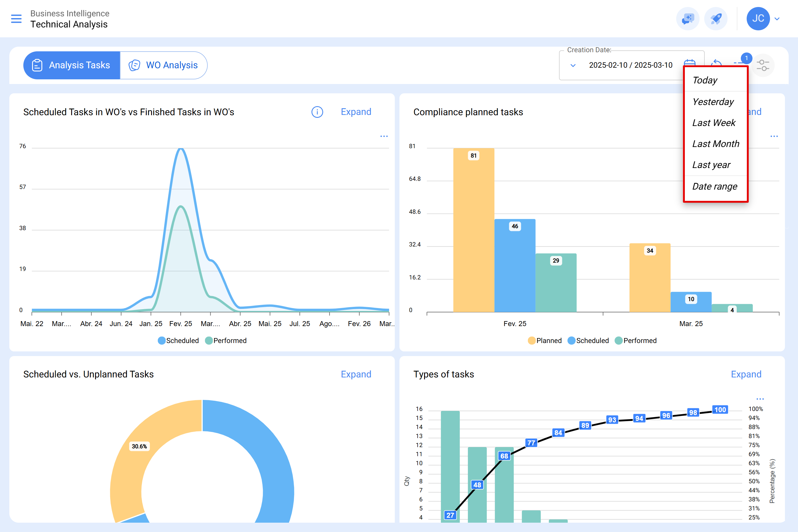The image size is (798, 532).
Task: Choose Last year preset
Action: tap(711, 165)
